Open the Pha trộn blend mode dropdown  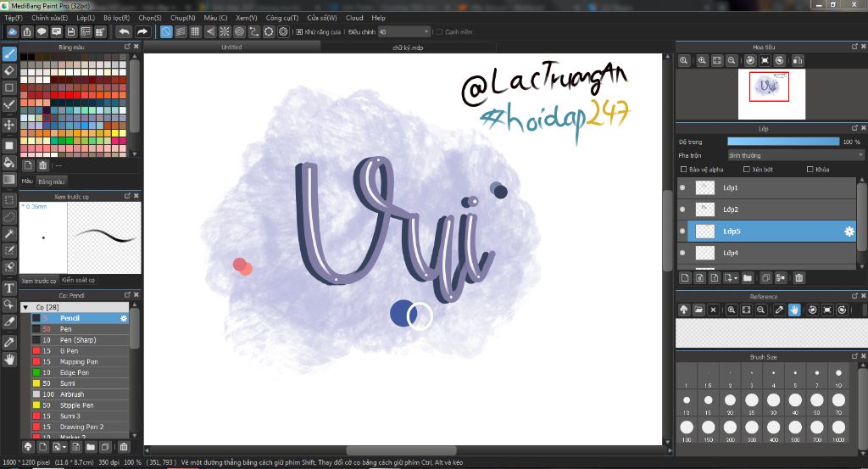click(795, 155)
